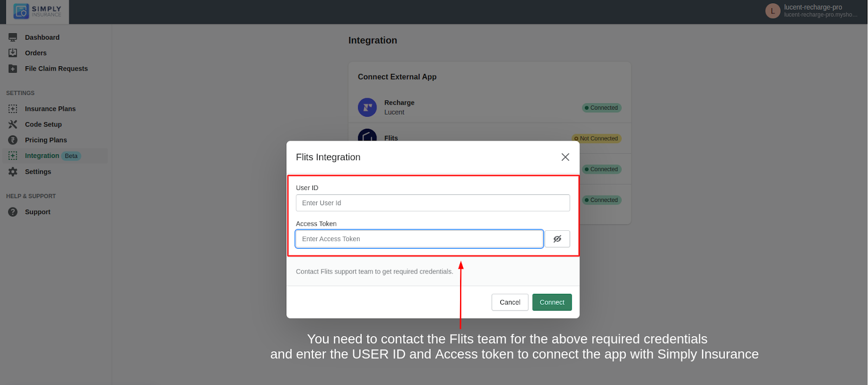Select Pricing Plans menu item

(46, 140)
